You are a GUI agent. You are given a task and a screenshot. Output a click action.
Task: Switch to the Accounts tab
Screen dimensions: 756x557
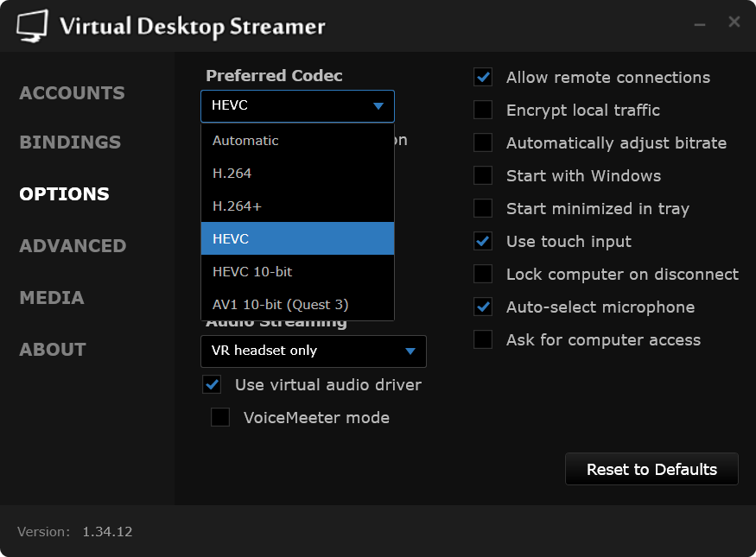pos(72,93)
